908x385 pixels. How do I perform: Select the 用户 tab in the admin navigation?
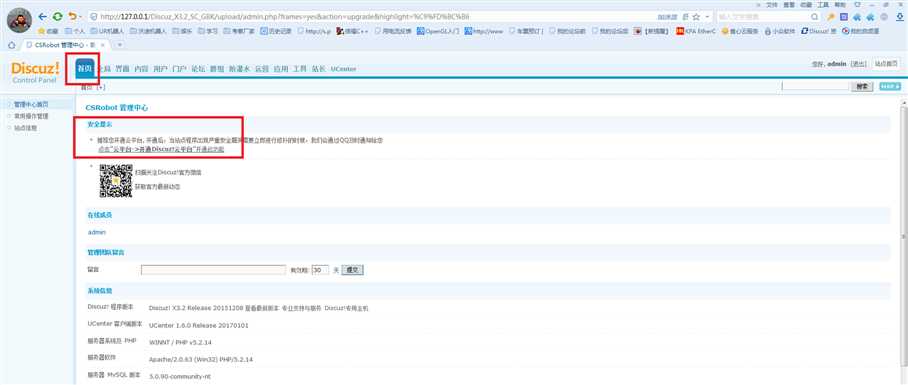160,69
